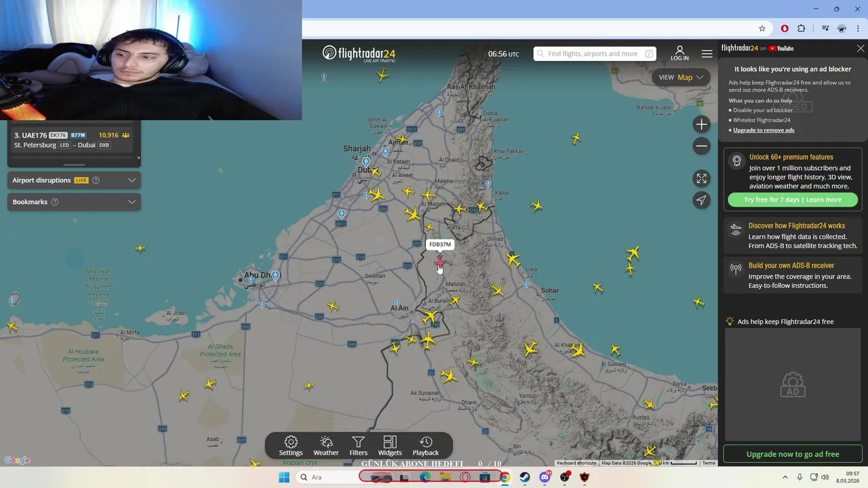The height and width of the screenshot is (488, 868).
Task: Click Try free for 7 days button
Action: pyautogui.click(x=793, y=200)
